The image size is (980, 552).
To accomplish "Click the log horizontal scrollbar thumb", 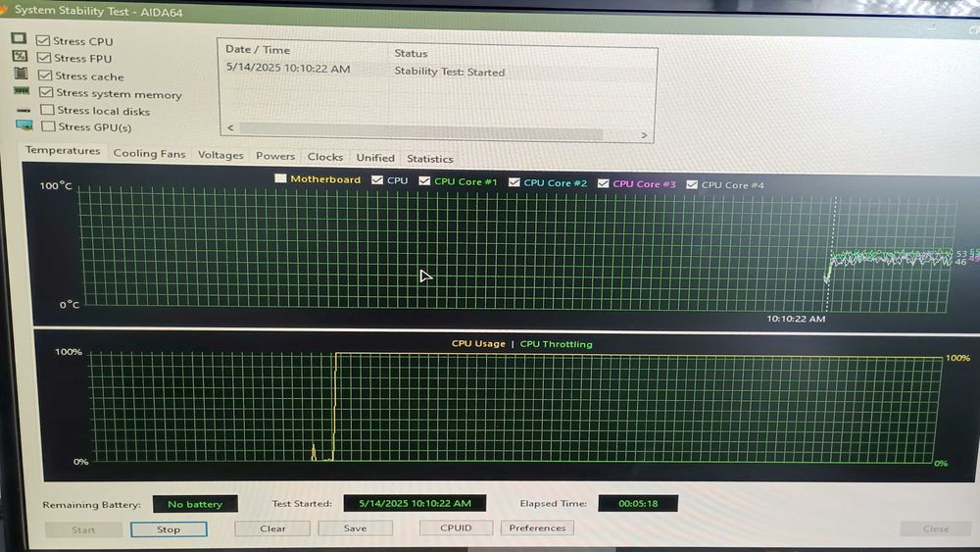I will (x=421, y=131).
